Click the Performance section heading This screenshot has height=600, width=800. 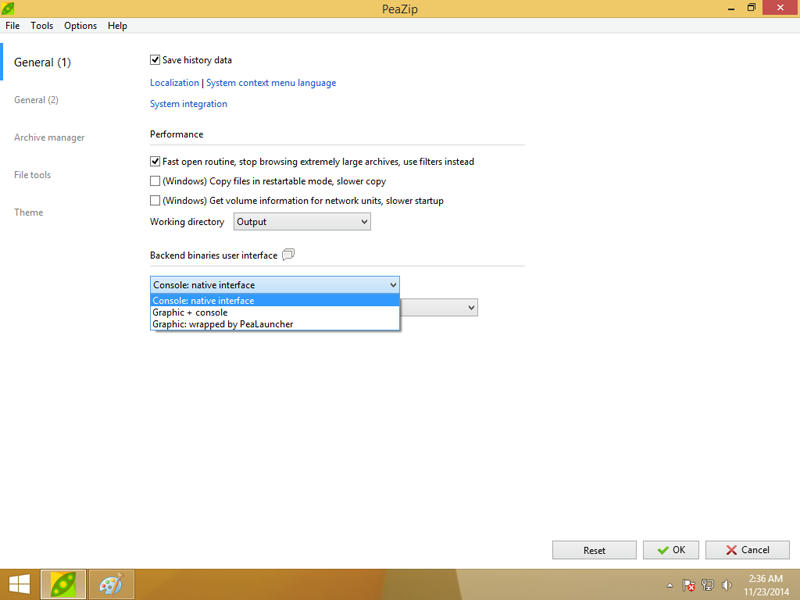click(177, 134)
